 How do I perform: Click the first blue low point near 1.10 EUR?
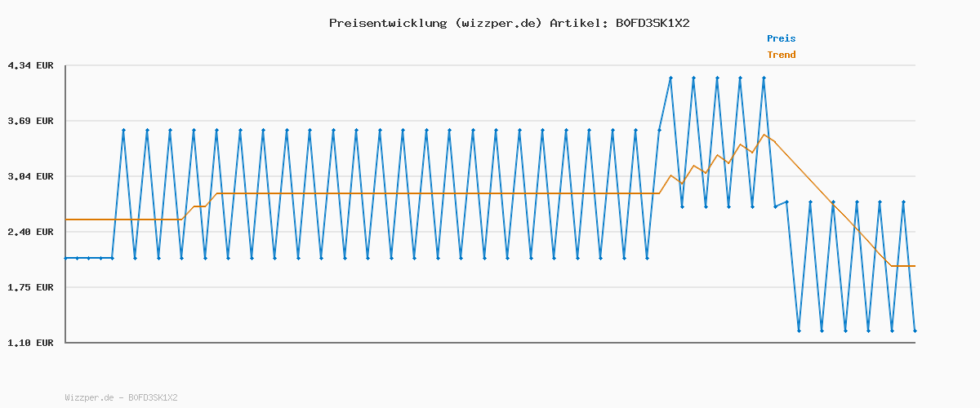pyautogui.click(x=799, y=330)
